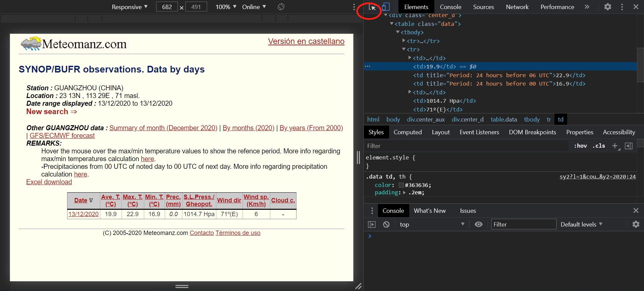This screenshot has height=291, width=644.
Task: Open the Versión en castellano link
Action: tap(306, 41)
